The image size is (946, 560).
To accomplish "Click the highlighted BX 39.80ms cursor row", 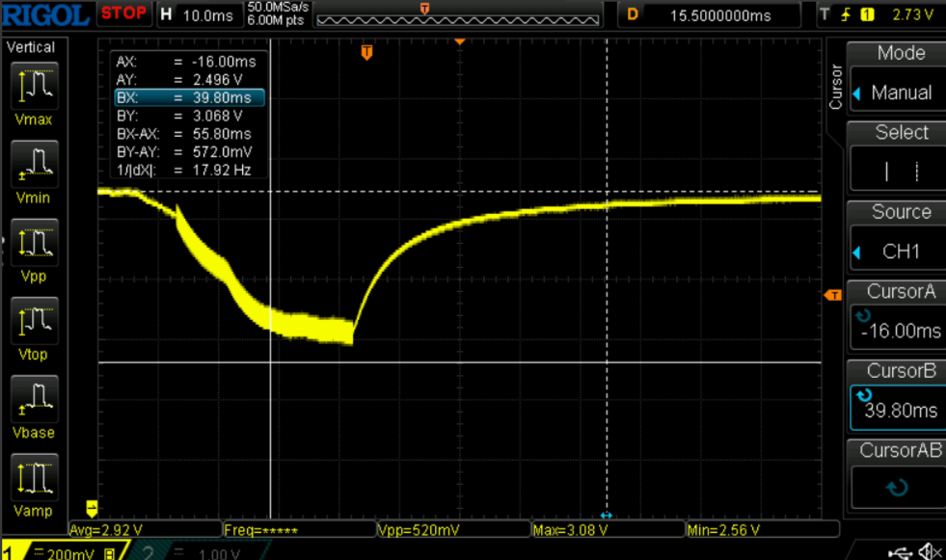I will [x=189, y=97].
